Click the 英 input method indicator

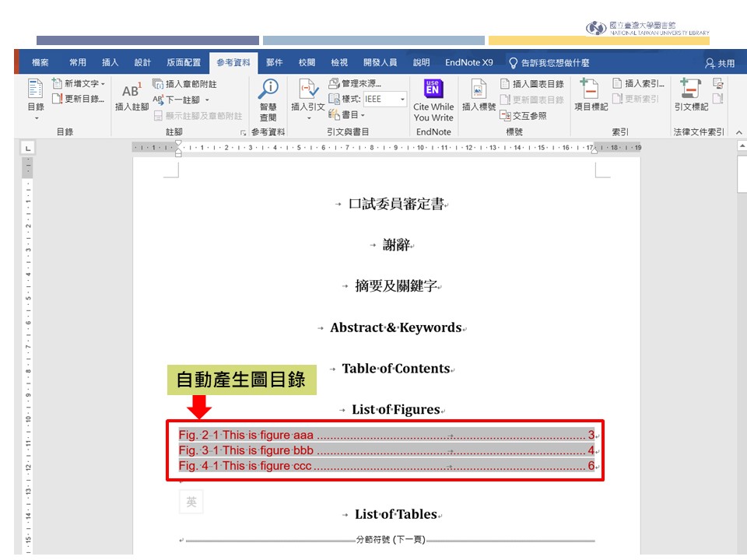[x=191, y=502]
